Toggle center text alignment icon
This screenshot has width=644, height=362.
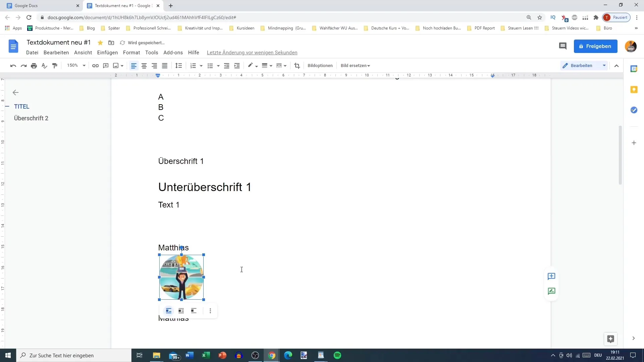(144, 65)
